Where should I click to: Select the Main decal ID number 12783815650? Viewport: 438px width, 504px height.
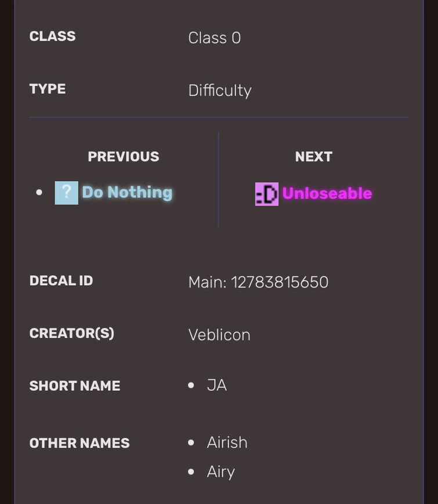click(x=279, y=282)
